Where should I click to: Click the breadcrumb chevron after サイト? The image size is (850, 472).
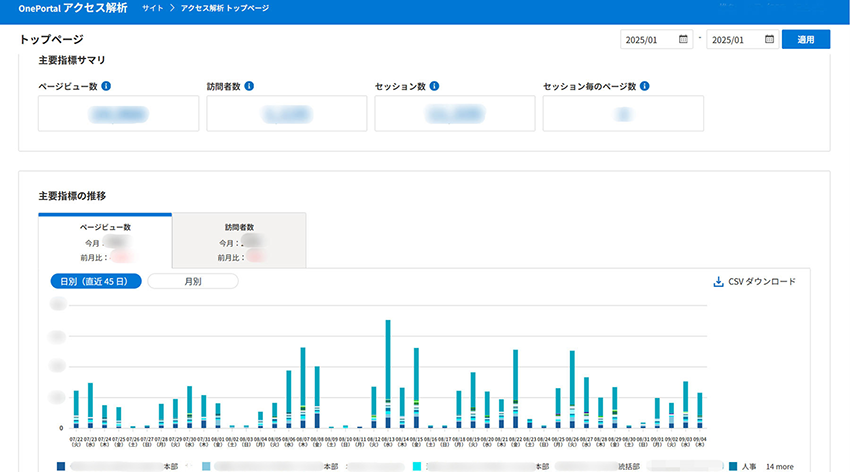172,7
